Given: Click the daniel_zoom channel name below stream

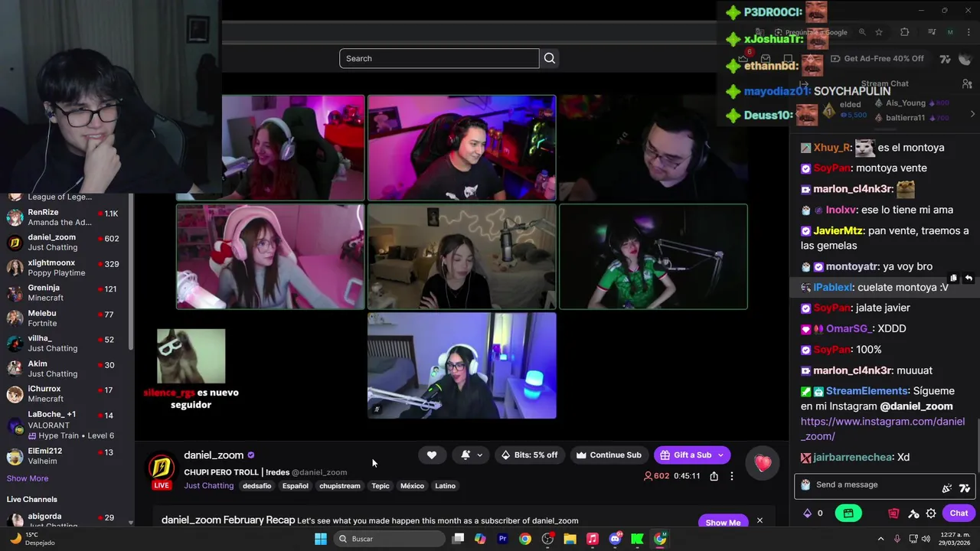Looking at the screenshot, I should click(x=214, y=455).
